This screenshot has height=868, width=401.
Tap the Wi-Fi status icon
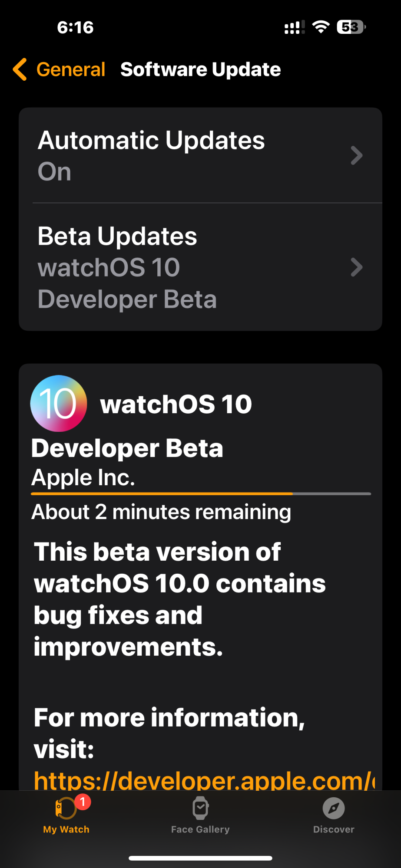coord(321,27)
